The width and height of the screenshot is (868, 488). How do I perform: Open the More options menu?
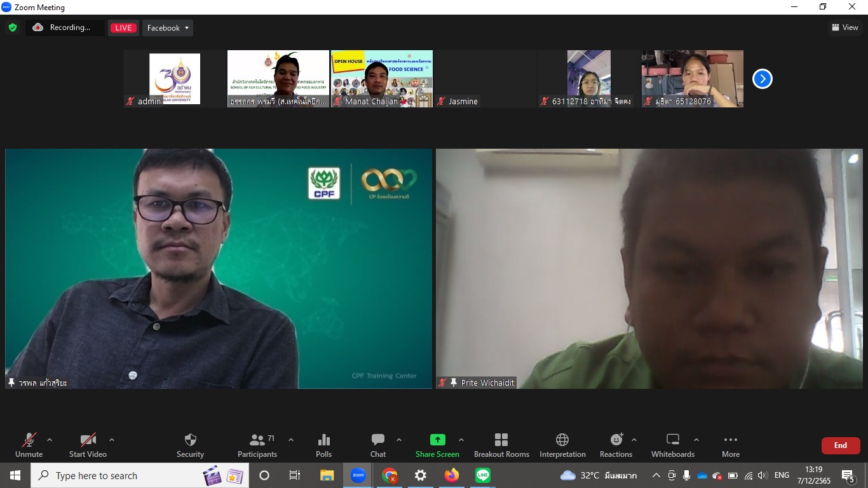730,445
